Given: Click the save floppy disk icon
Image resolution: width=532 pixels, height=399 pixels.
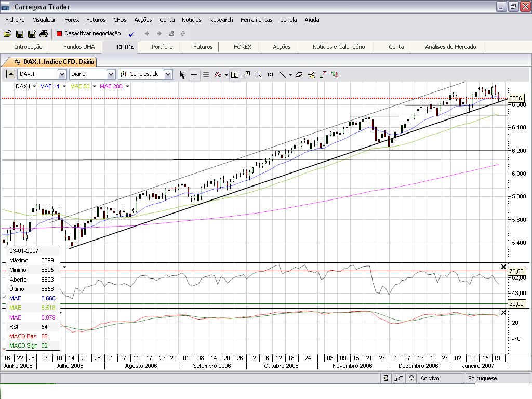Looking at the screenshot, I should tap(20, 34).
